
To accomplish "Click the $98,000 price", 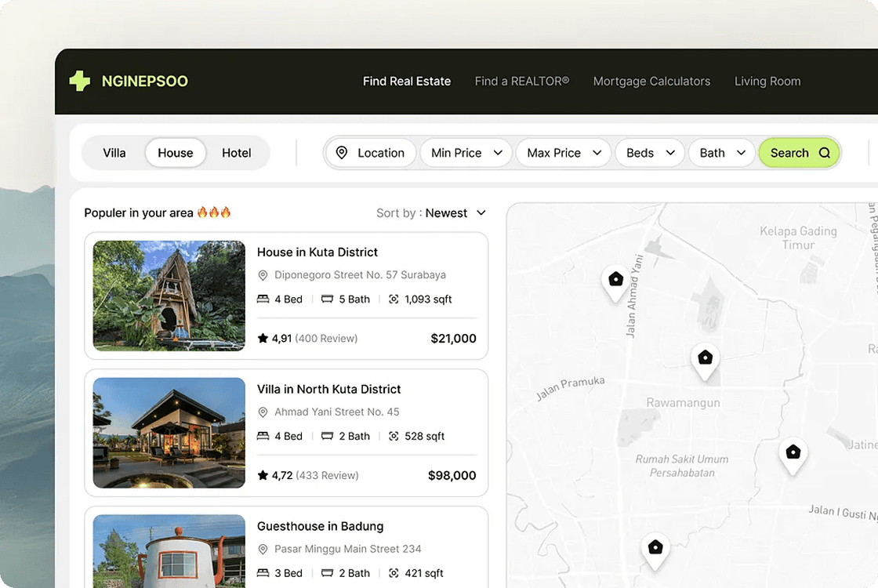I will tap(452, 475).
